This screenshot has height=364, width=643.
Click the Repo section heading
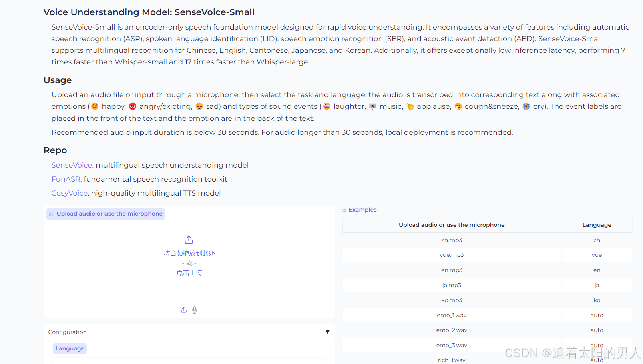[55, 150]
